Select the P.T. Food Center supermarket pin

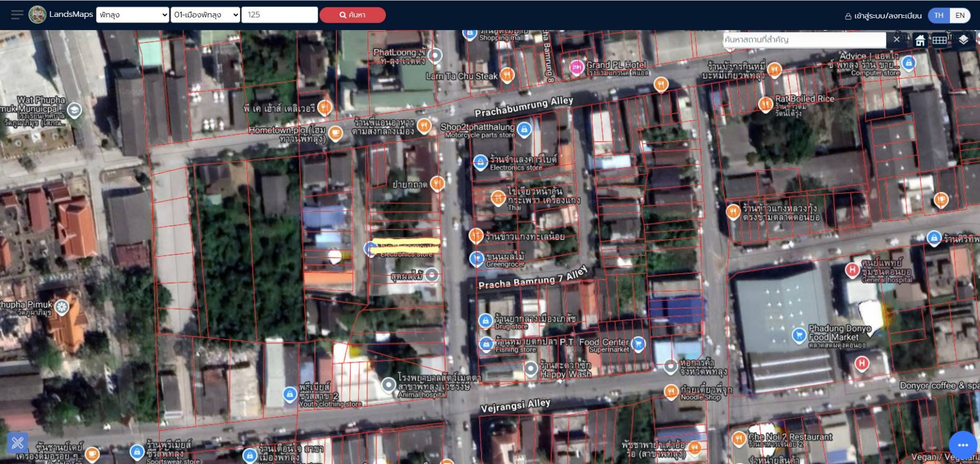pyautogui.click(x=638, y=344)
